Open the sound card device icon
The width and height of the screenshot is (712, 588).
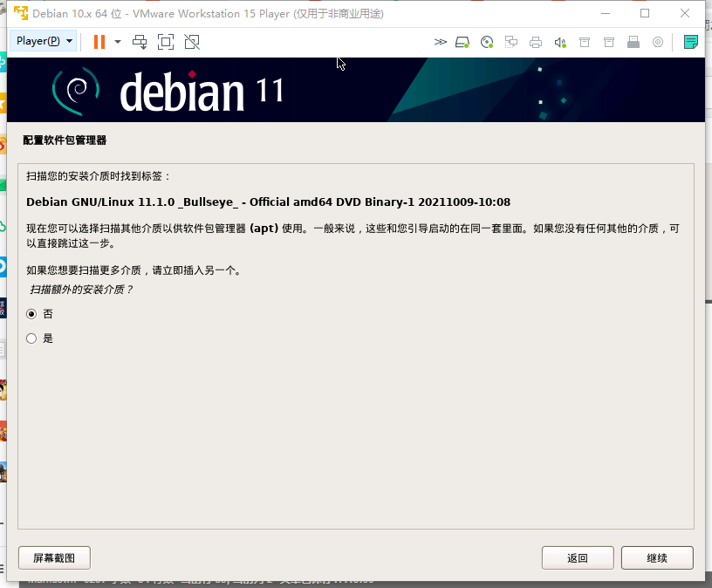[x=560, y=42]
